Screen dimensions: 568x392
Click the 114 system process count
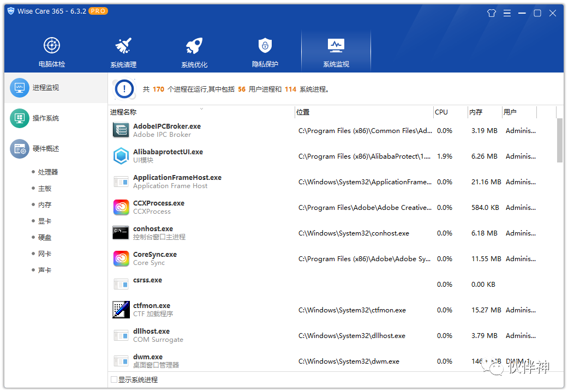pyautogui.click(x=290, y=89)
